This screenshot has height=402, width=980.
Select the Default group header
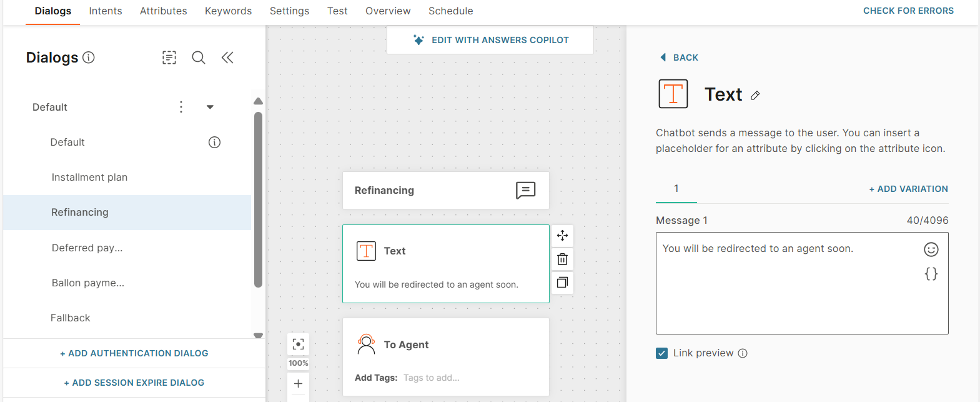50,107
